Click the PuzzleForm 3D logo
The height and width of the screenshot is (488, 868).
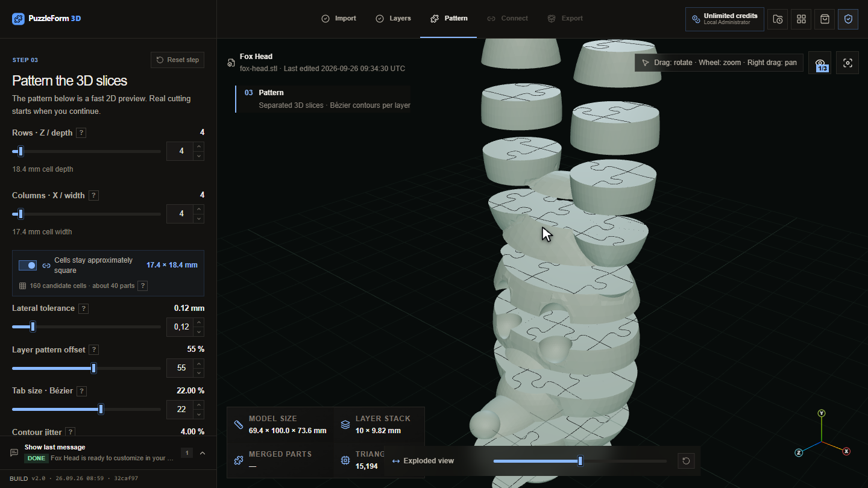tap(46, 19)
